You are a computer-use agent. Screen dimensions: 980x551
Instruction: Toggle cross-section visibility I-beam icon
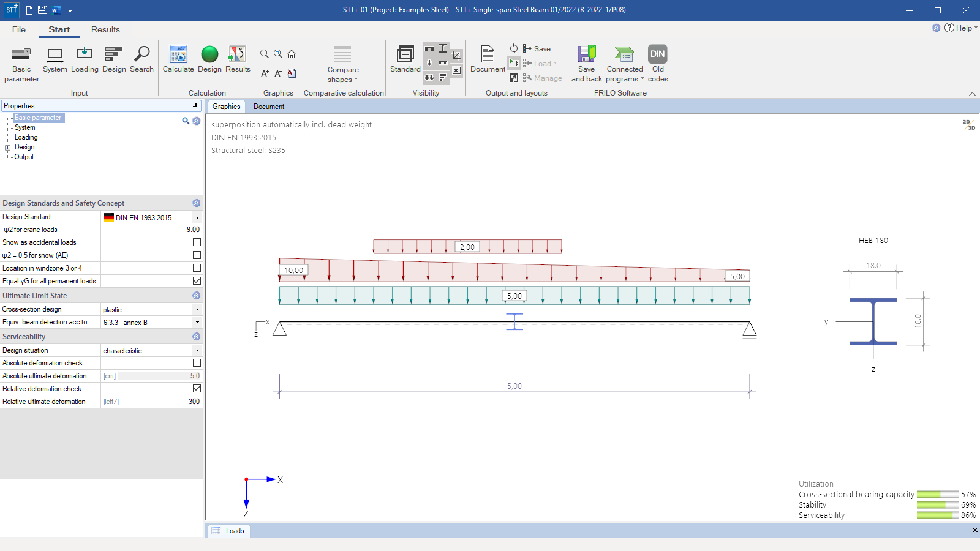443,48
